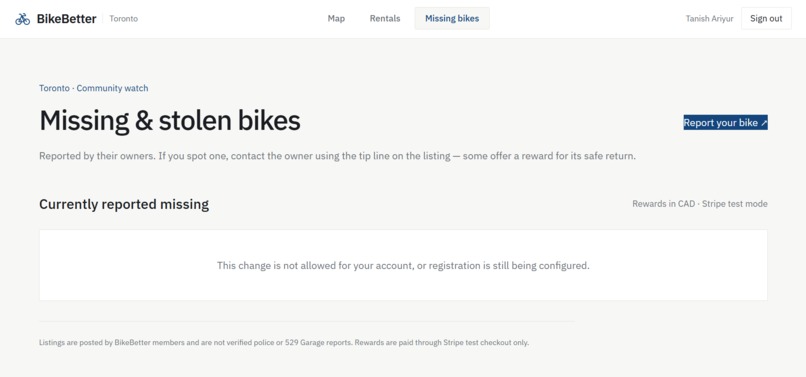Click the BikeBetter bicycle logo icon
Image resolution: width=806 pixels, height=377 pixels.
[x=23, y=19]
